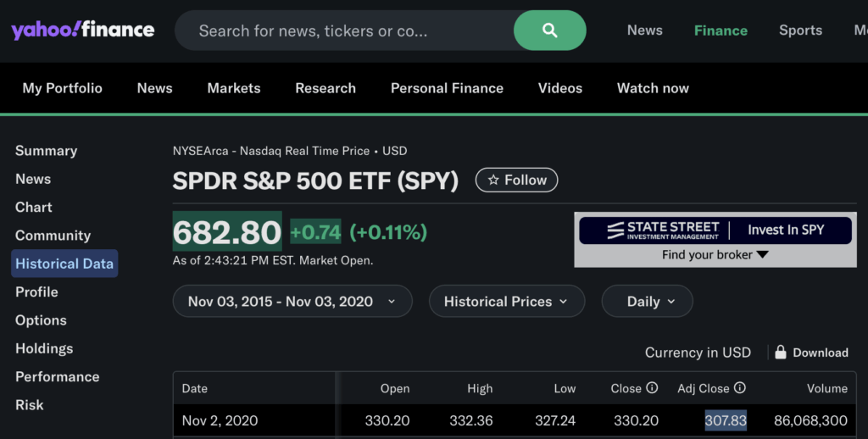Click the Adj Close info icon
Viewport: 868px width, 439px height.
(740, 388)
